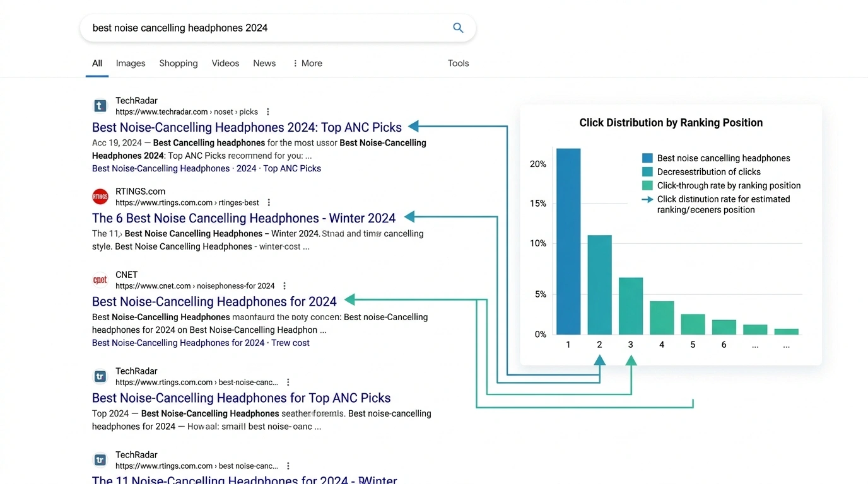The width and height of the screenshot is (868, 484).
Task: Open three-dot menu on fourth result URL
Action: coord(288,382)
